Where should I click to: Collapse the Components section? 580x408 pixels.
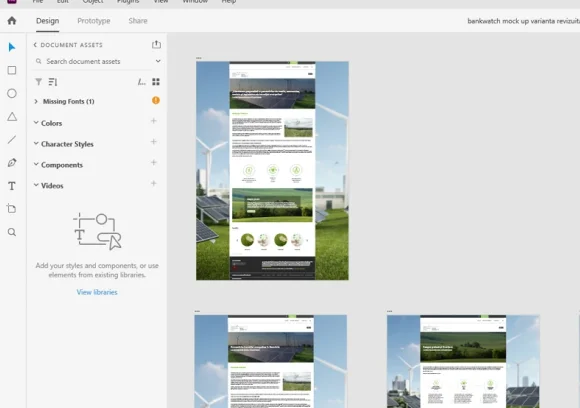point(36,163)
